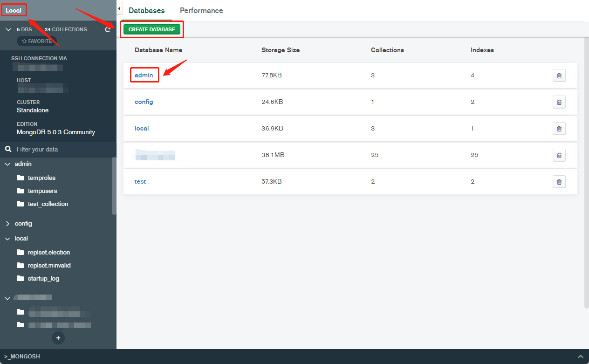Refresh databases with the sidebar reload icon
Screen dimensions: 589x364
tap(108, 29)
